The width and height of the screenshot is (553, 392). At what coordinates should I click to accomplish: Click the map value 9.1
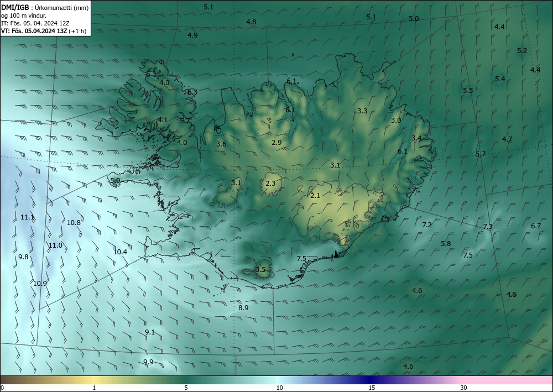pyautogui.click(x=150, y=332)
